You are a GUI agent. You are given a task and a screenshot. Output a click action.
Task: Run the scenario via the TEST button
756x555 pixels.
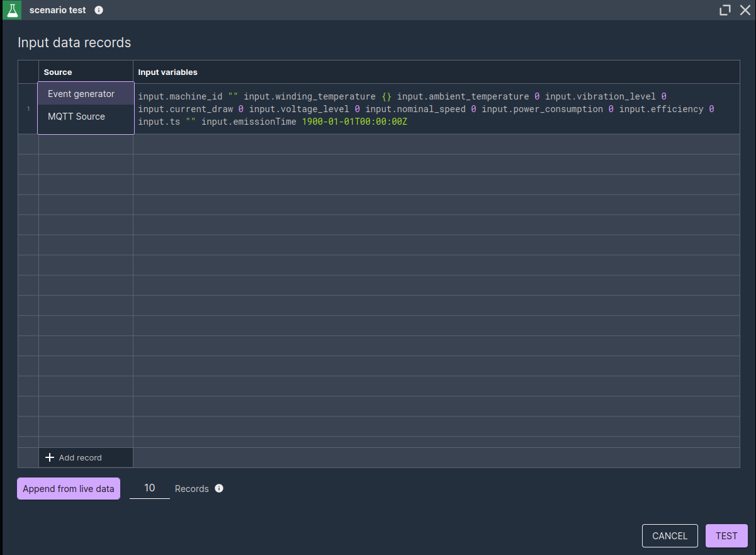click(726, 535)
